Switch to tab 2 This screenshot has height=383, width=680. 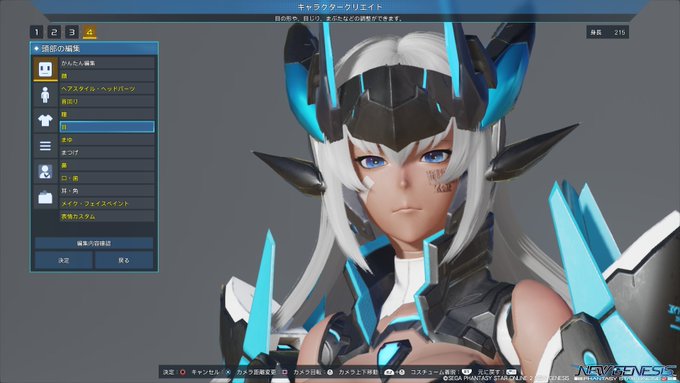[54, 32]
